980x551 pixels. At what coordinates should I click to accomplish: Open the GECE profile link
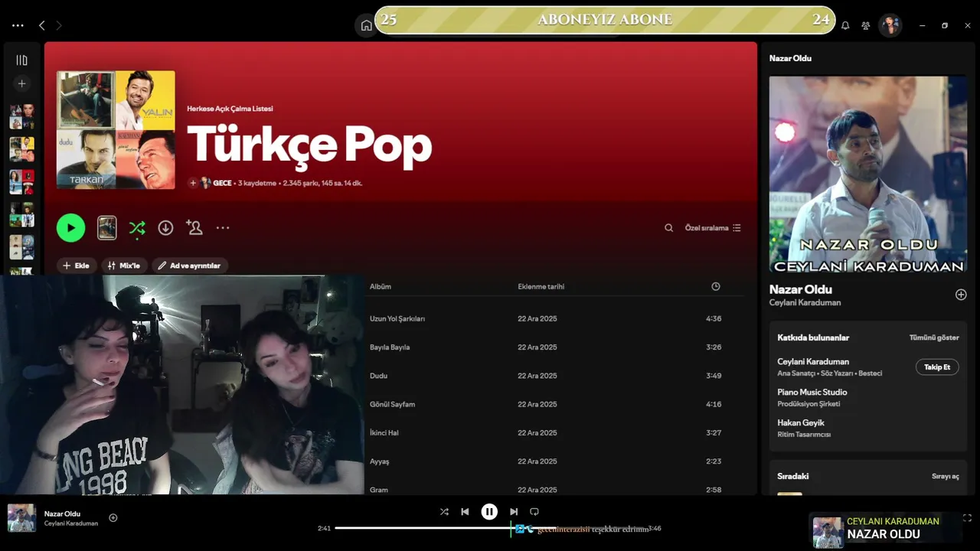[x=222, y=183]
